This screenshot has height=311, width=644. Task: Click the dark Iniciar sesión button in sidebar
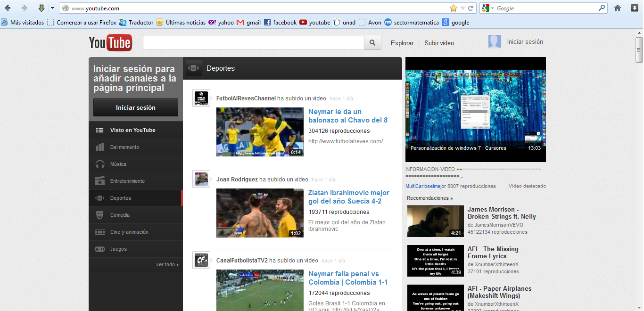(136, 107)
